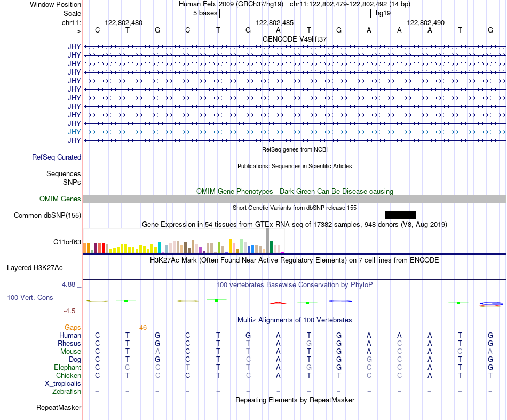Select the Rhesus alignment row label
The image size is (507, 420).
pos(69,343)
